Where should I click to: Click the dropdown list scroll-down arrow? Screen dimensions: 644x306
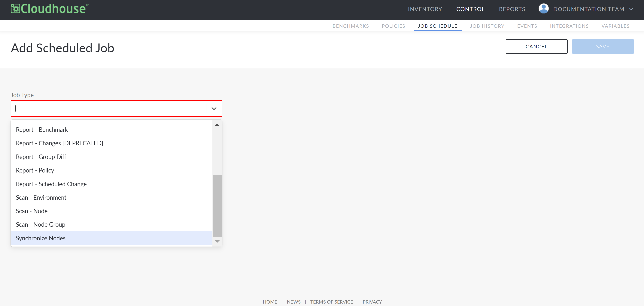(x=217, y=241)
